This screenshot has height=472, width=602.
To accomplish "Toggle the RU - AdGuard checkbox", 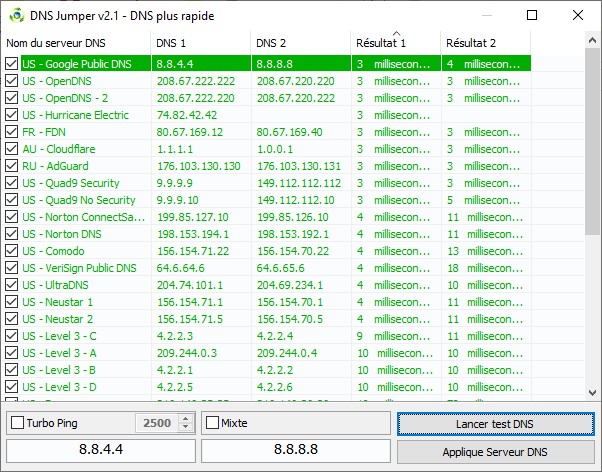I will click(x=12, y=166).
